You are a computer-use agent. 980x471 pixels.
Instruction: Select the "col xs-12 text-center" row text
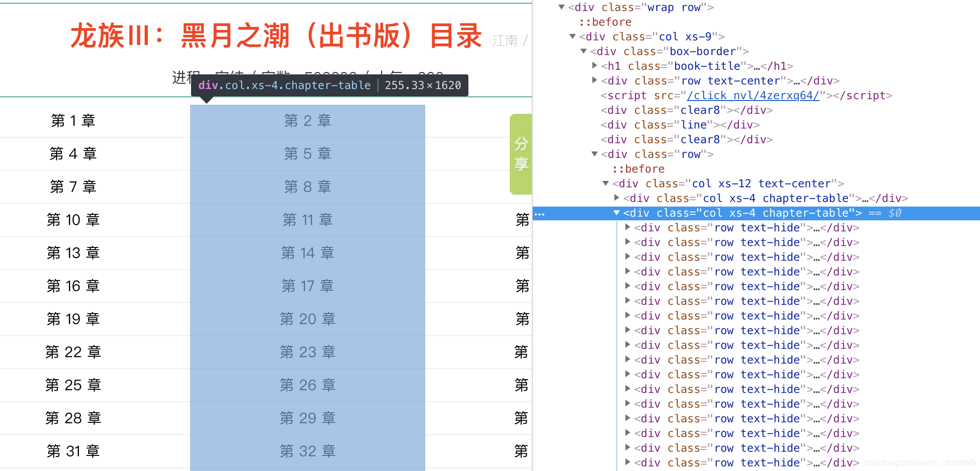tap(728, 184)
